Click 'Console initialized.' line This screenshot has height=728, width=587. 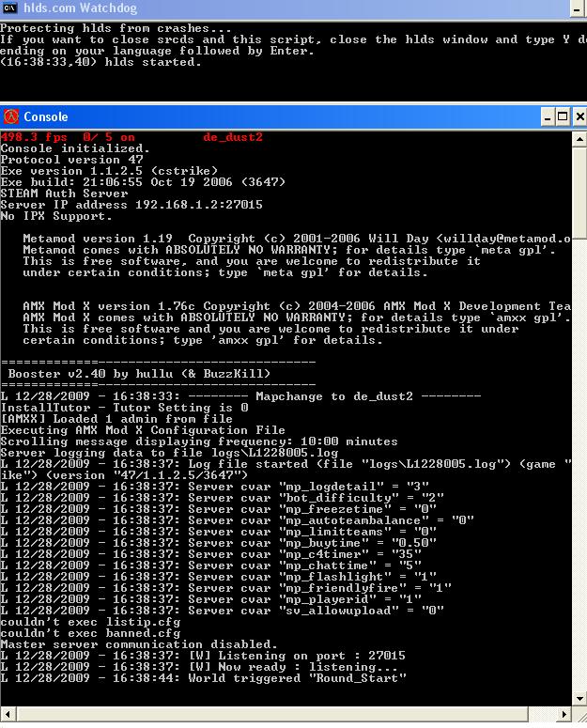pyautogui.click(x=75, y=148)
